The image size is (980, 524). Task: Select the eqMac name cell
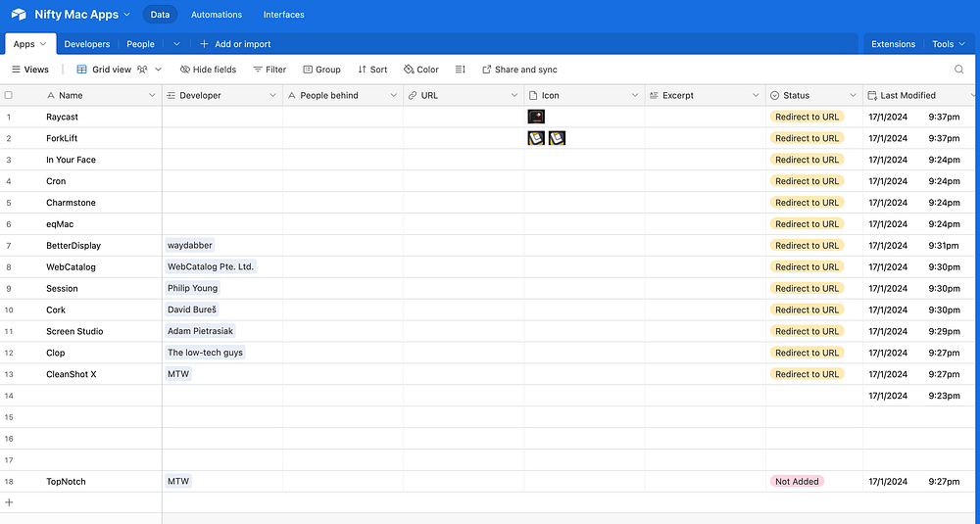81,224
